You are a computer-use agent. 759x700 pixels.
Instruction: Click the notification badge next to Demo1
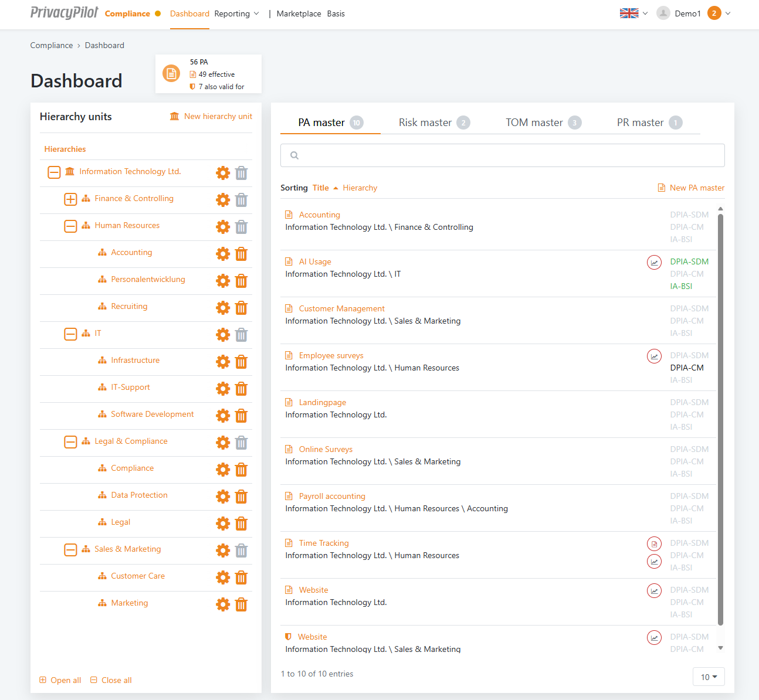(714, 13)
